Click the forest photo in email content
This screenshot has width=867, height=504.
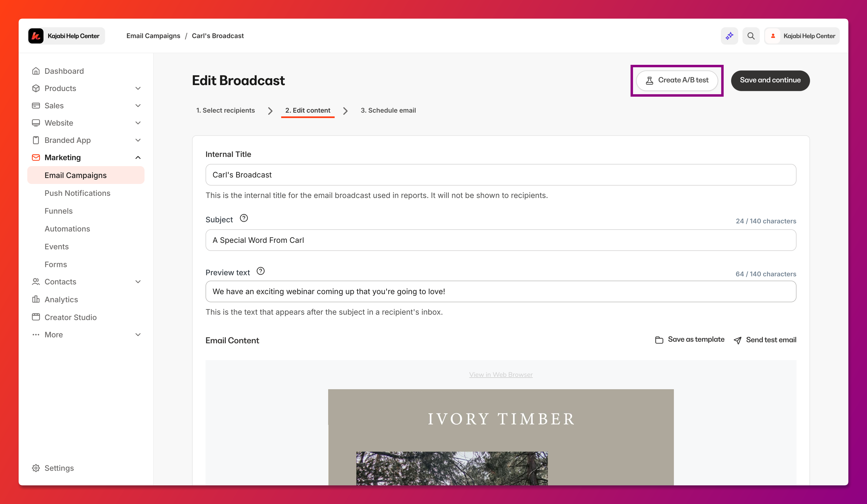(x=452, y=468)
